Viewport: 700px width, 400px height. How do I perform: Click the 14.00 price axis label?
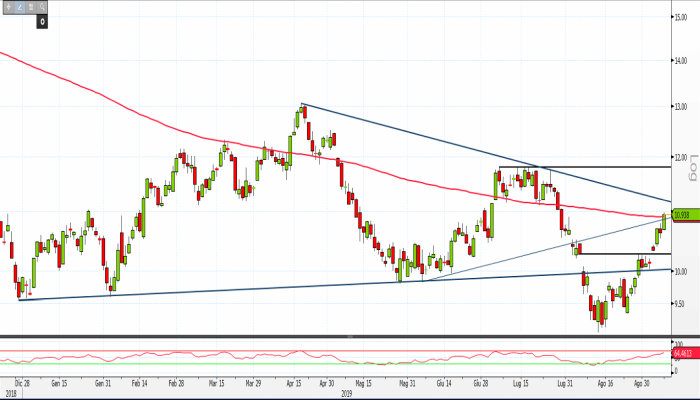(x=680, y=61)
